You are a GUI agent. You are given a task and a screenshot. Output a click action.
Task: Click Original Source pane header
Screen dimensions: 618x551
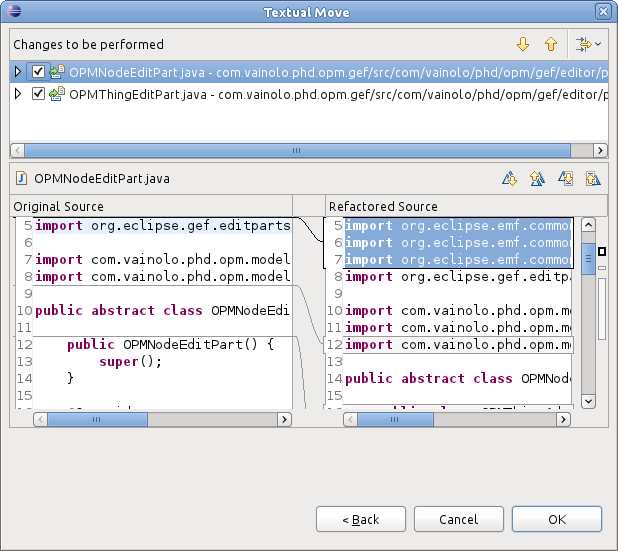click(151, 206)
